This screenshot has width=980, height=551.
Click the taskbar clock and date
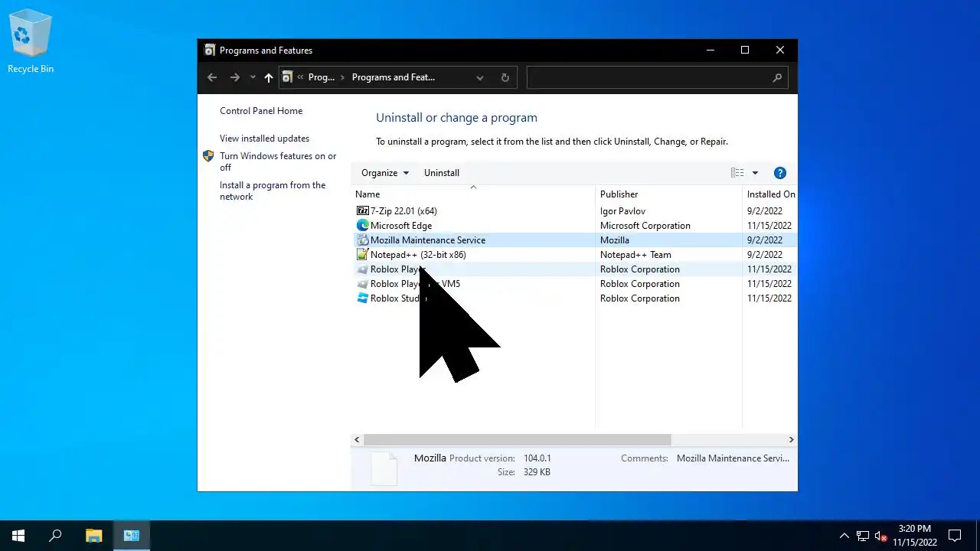click(x=915, y=536)
